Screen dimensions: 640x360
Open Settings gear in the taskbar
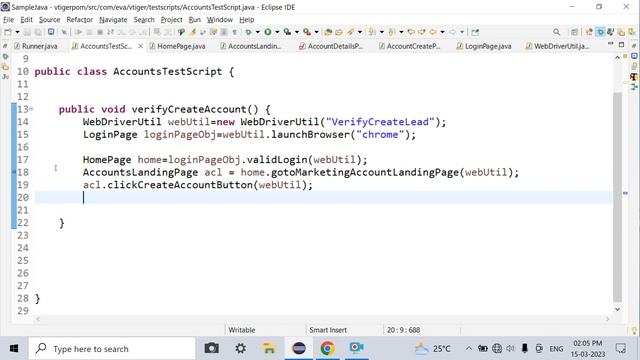pos(240,348)
